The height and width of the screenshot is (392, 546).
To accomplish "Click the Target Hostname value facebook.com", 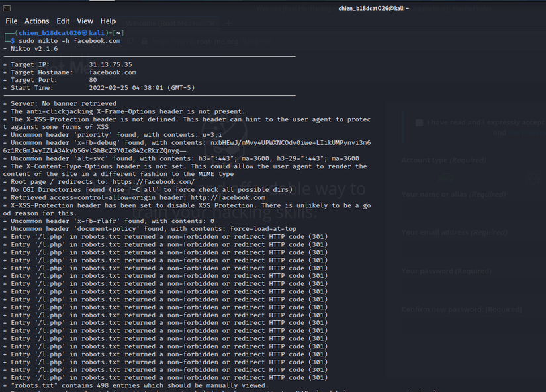I will (113, 72).
